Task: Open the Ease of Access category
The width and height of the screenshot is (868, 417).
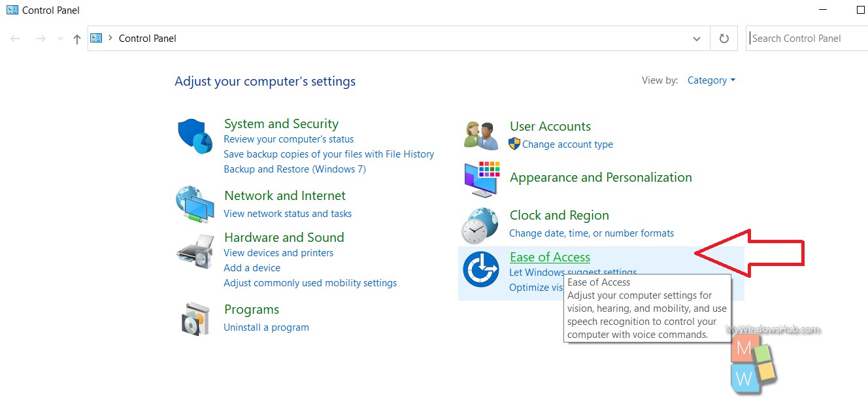Action: 550,257
